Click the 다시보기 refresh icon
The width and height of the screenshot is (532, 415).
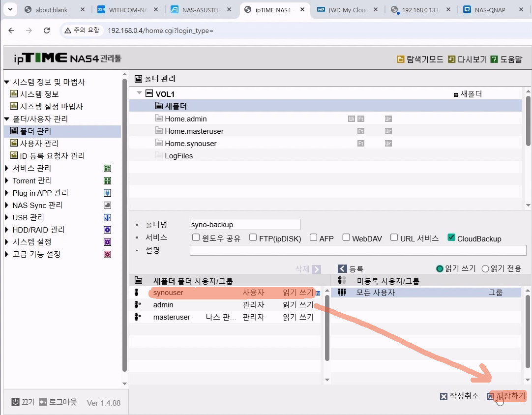(452, 59)
